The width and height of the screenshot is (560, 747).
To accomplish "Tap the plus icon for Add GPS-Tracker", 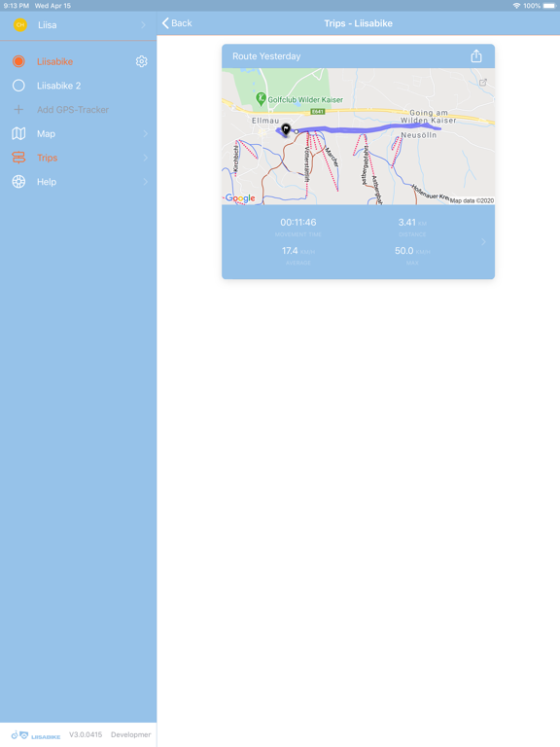I will tap(18, 110).
